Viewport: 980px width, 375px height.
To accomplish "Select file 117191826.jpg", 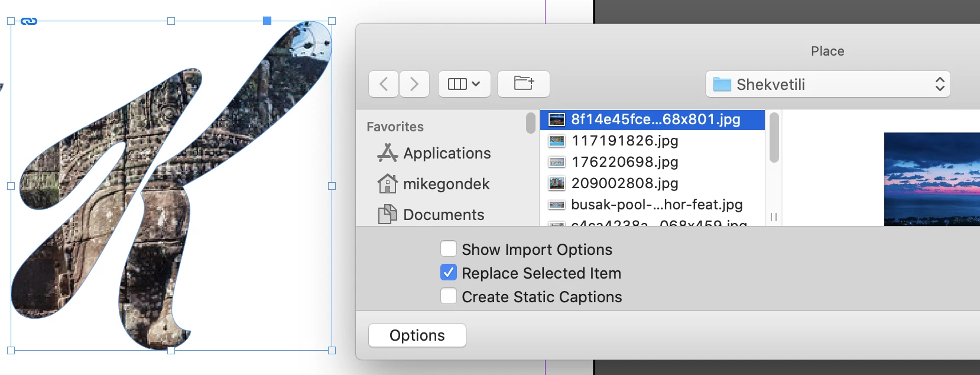I will (653, 141).
